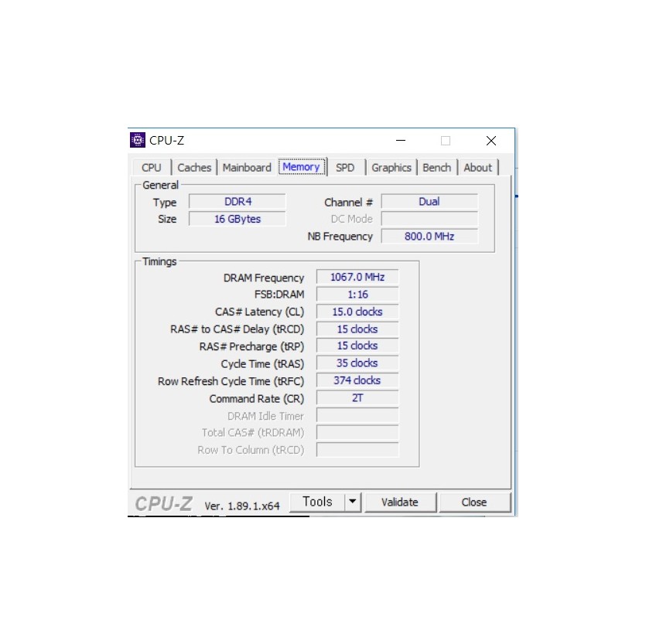Viewport: 646px width, 644px height.
Task: Click the empty DC Mode field
Action: (x=429, y=219)
